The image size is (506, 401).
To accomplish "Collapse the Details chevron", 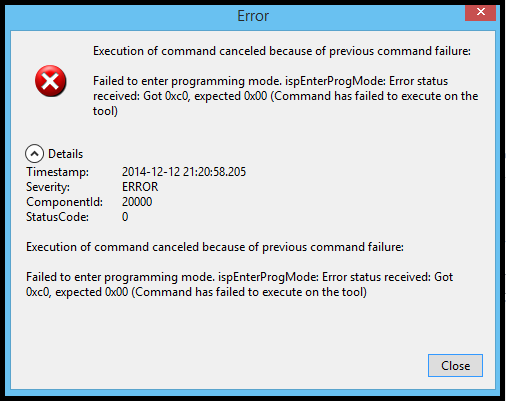I will pos(34,154).
